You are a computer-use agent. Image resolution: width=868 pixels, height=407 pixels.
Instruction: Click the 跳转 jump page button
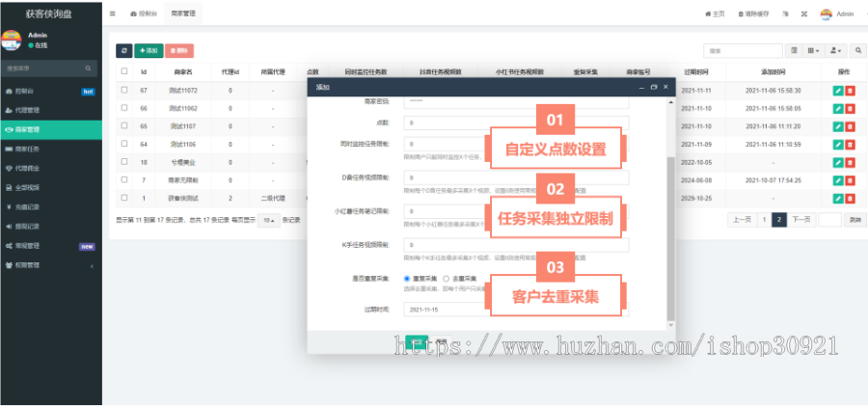click(855, 220)
